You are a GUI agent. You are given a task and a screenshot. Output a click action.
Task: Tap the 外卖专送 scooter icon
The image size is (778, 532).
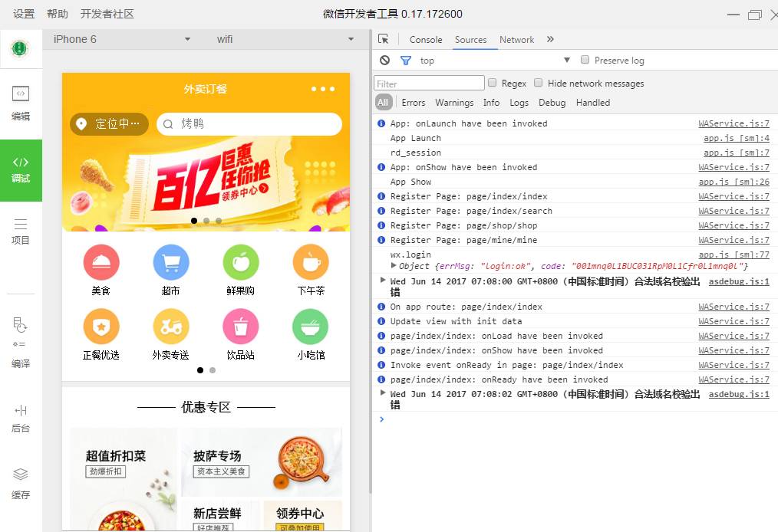171,327
